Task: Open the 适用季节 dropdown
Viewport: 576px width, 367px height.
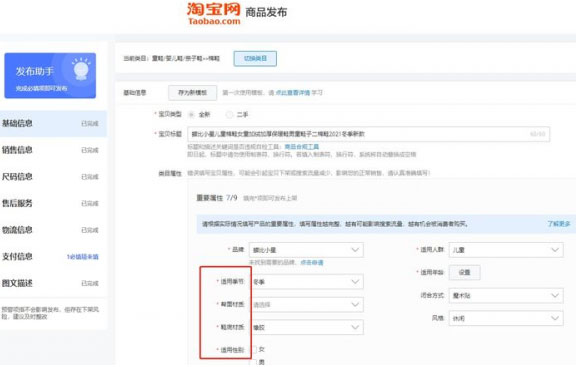Action: click(306, 282)
